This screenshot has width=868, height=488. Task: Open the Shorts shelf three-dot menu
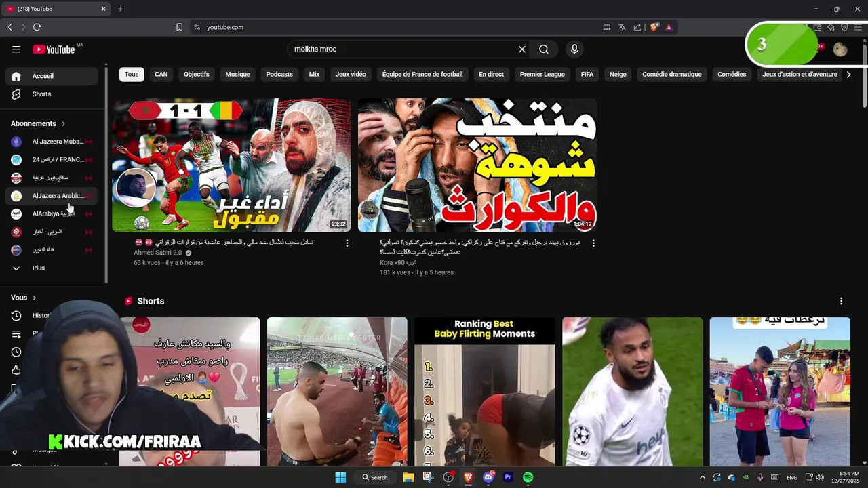[842, 301]
